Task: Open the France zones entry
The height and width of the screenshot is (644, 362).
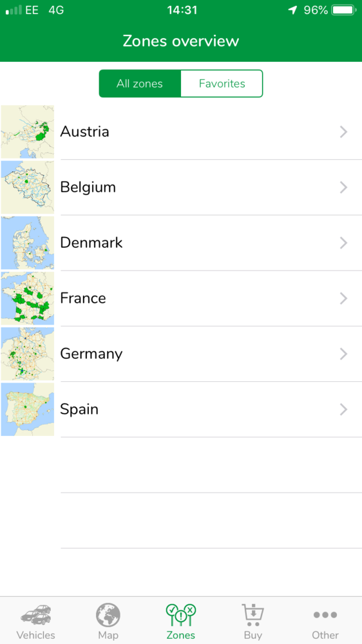Action: coord(181,298)
